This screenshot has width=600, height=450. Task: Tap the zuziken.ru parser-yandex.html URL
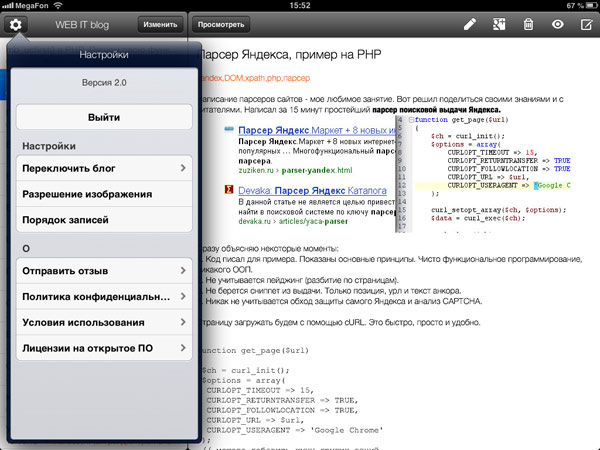tap(295, 170)
